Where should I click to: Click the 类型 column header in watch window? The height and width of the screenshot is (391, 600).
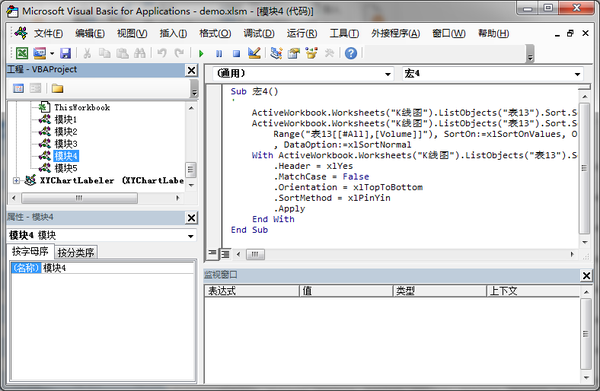pyautogui.click(x=439, y=291)
